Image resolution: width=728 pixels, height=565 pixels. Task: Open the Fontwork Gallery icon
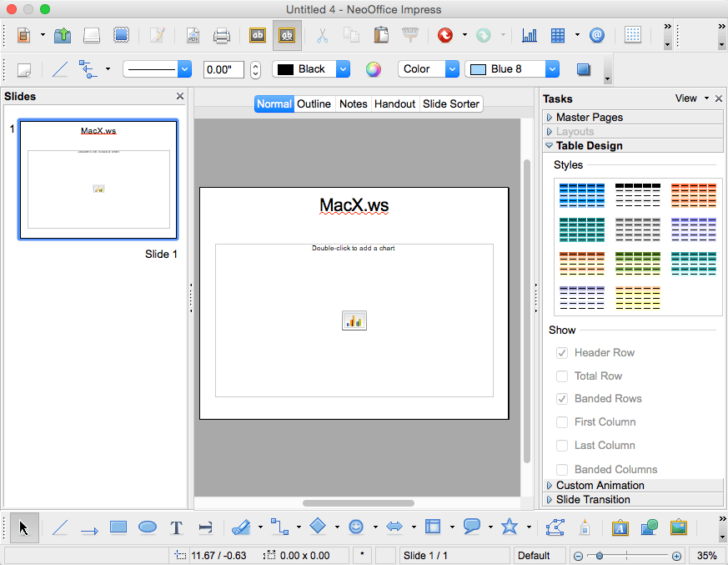620,527
